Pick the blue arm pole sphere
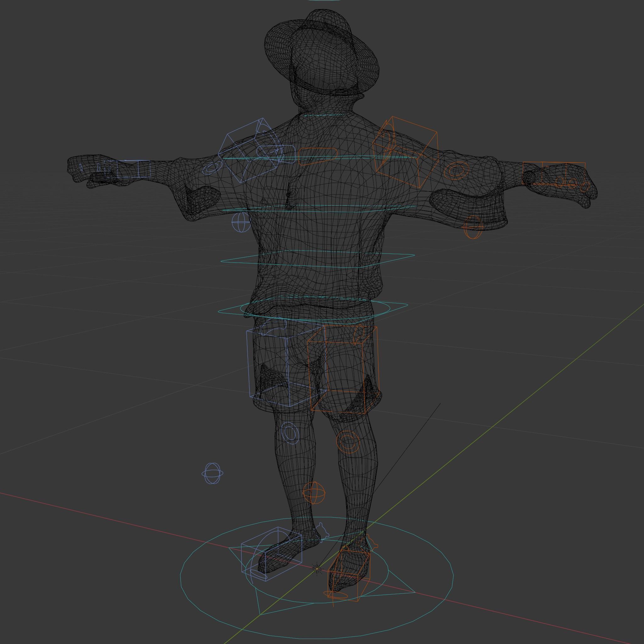The width and height of the screenshot is (644, 644). (240, 222)
